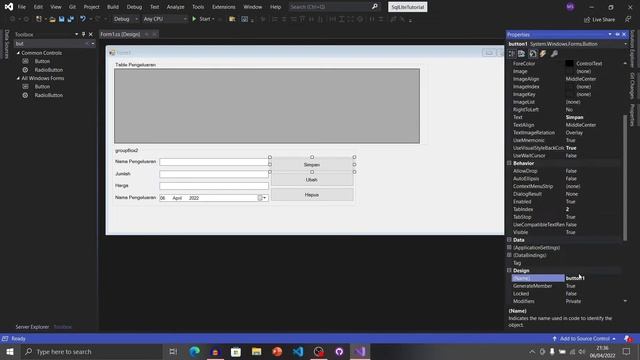Click Type here to search box
The height and width of the screenshot is (360, 640).
tap(92, 351)
